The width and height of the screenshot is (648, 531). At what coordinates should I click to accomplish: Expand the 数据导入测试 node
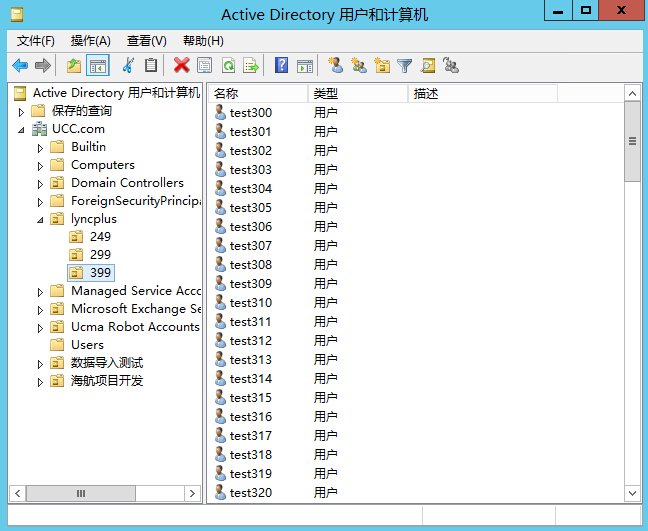[40, 364]
